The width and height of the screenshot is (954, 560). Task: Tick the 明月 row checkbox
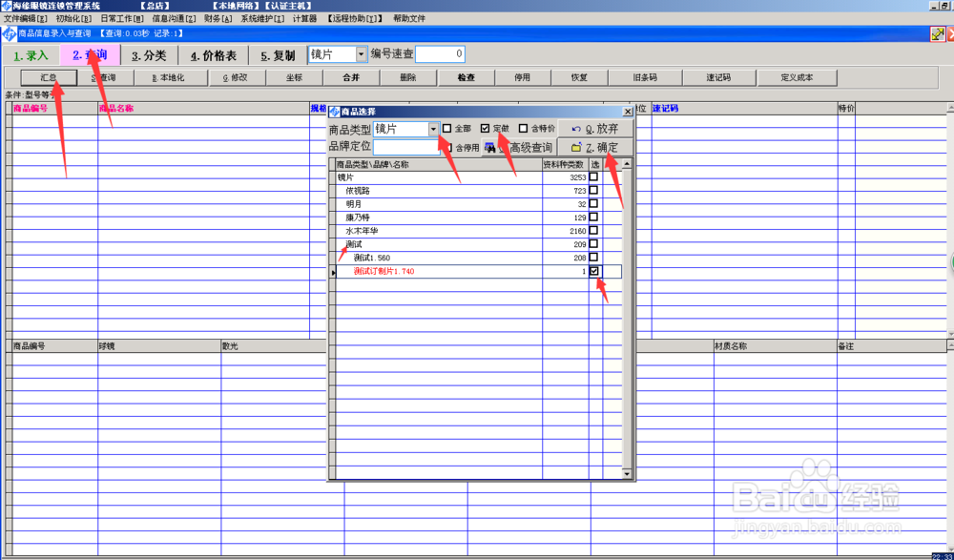[x=593, y=204]
